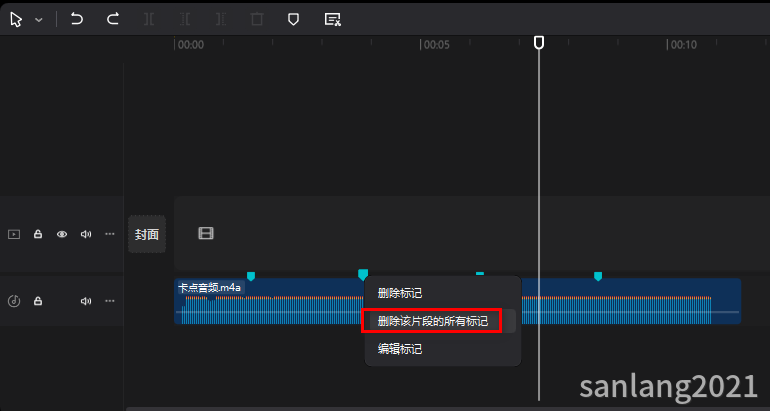Mute the audio track speaker
Image resolution: width=770 pixels, height=411 pixels.
[x=86, y=301]
